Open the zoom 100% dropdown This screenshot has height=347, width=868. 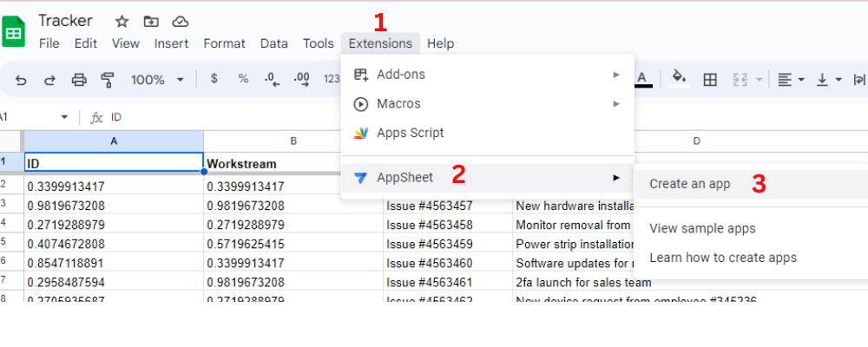pyautogui.click(x=156, y=81)
